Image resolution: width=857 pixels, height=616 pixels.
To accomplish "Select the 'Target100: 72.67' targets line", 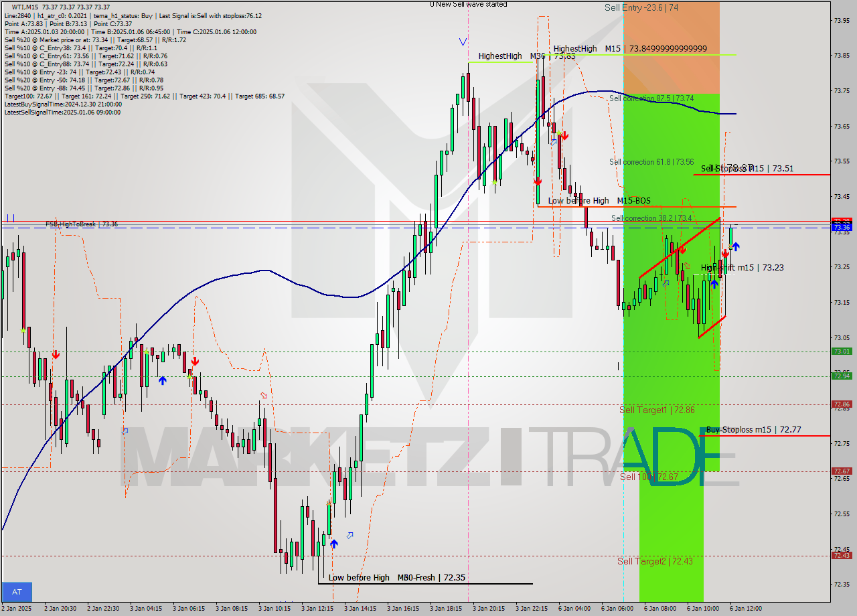I will tap(144, 96).
